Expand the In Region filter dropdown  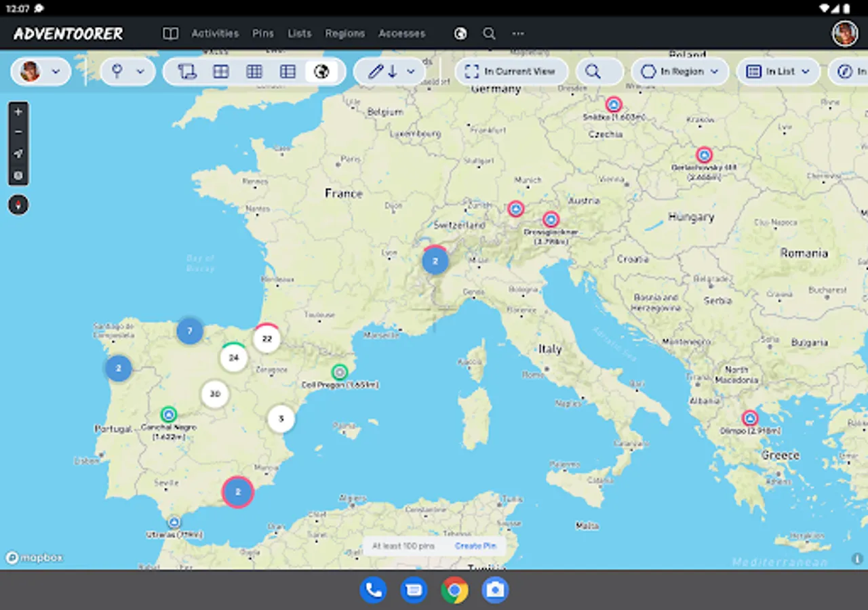click(x=680, y=71)
